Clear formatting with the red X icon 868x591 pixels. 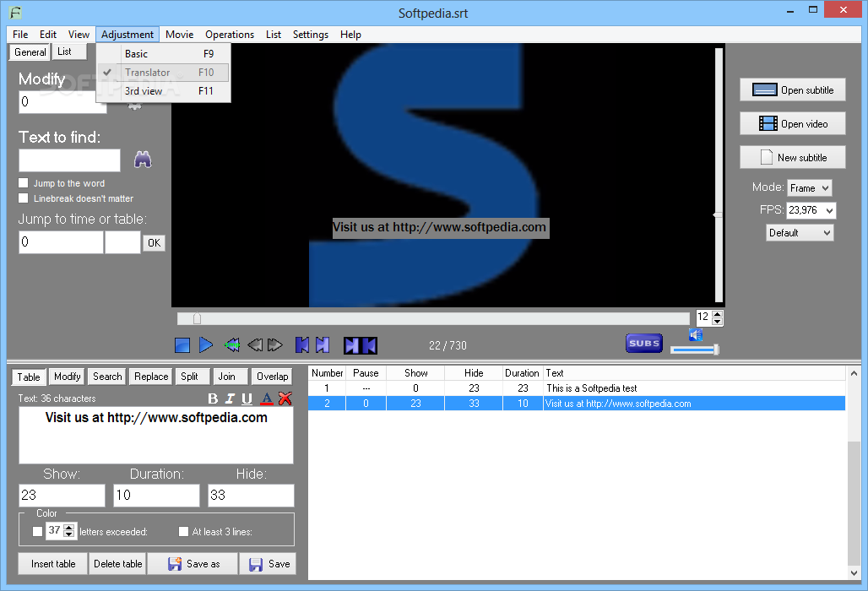point(285,399)
